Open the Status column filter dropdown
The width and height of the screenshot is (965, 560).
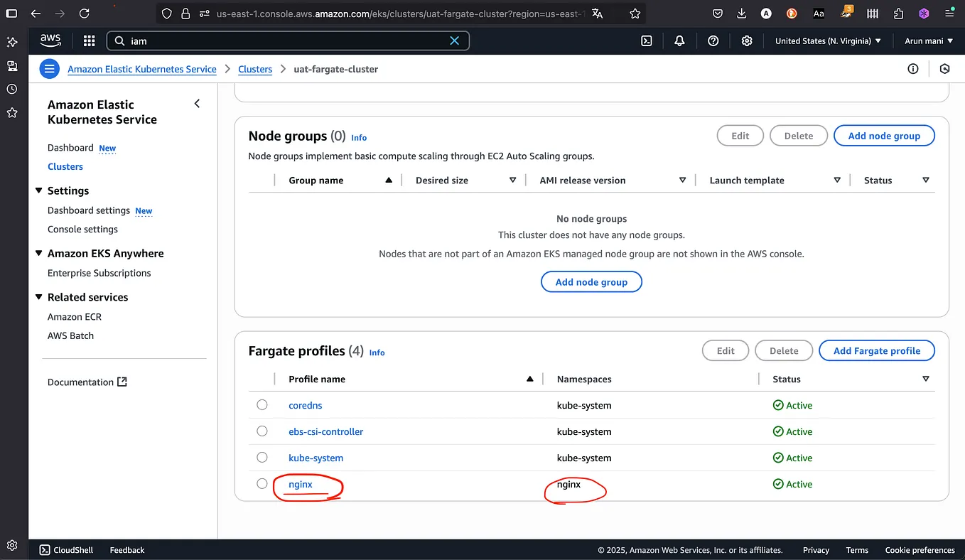click(926, 379)
